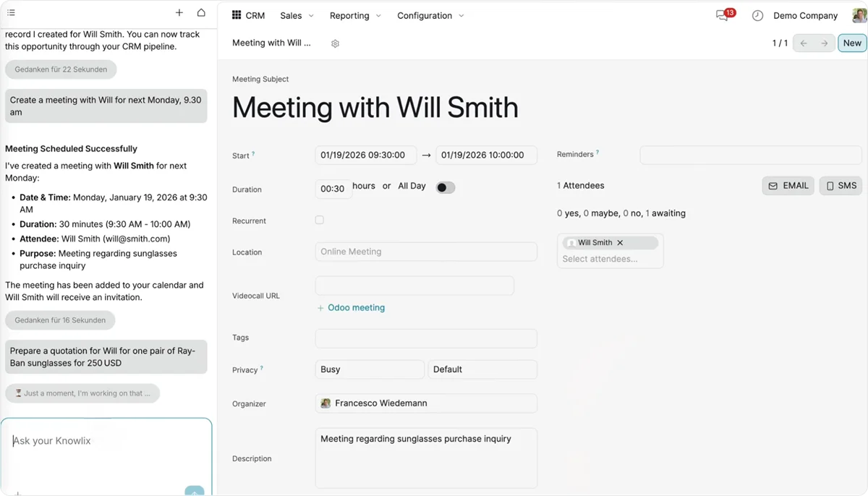Screen dimensions: 868x496
Task: Open Demo Company switcher
Action: point(805,15)
